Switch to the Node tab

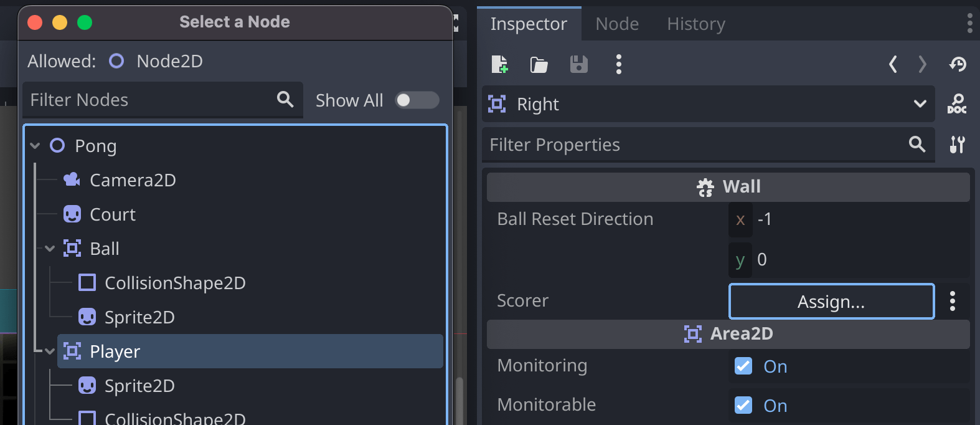click(x=617, y=24)
